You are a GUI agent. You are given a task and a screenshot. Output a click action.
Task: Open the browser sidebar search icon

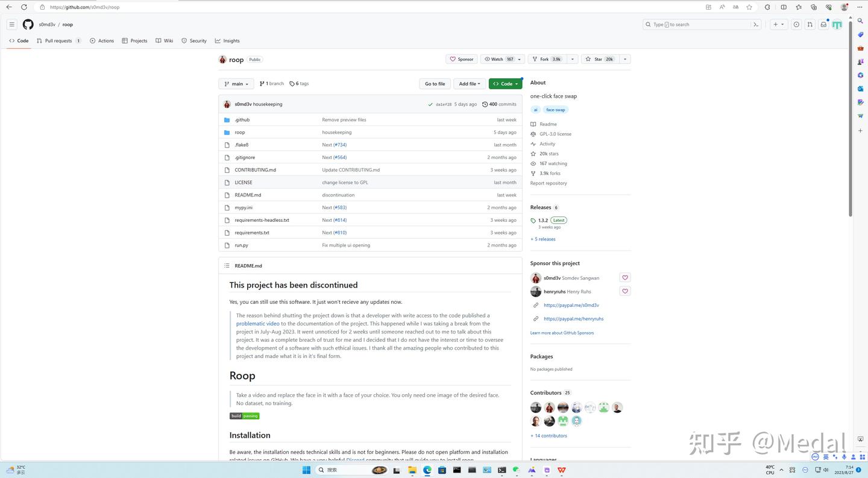coord(861,20)
